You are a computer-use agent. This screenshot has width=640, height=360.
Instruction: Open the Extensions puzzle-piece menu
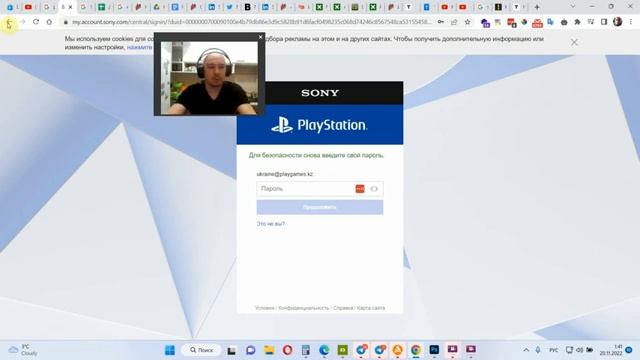pyautogui.click(x=577, y=22)
